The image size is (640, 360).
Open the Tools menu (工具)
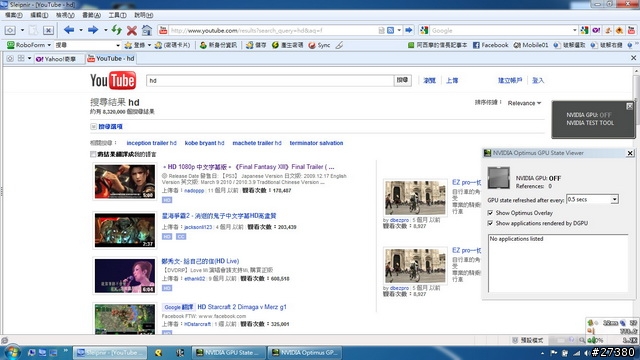click(x=117, y=15)
